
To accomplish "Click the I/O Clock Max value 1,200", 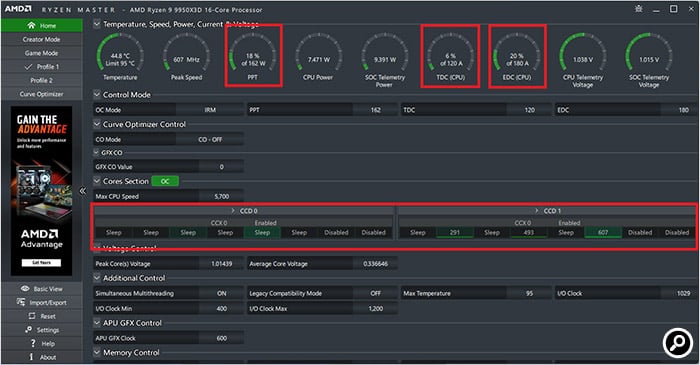I will (375, 308).
